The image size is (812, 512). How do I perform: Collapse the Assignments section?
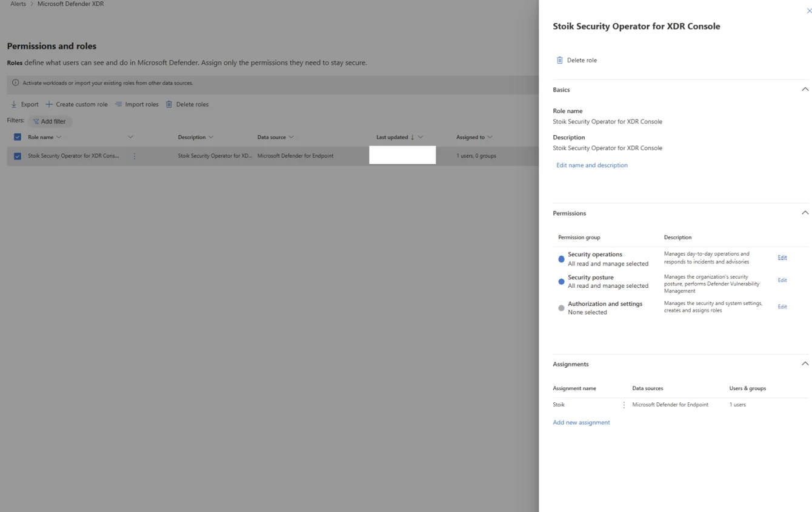805,364
